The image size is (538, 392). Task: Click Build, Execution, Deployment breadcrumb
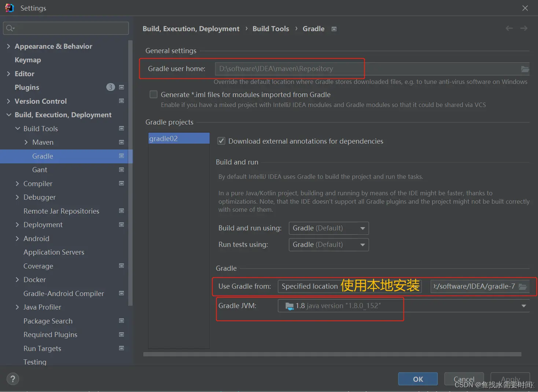point(191,29)
